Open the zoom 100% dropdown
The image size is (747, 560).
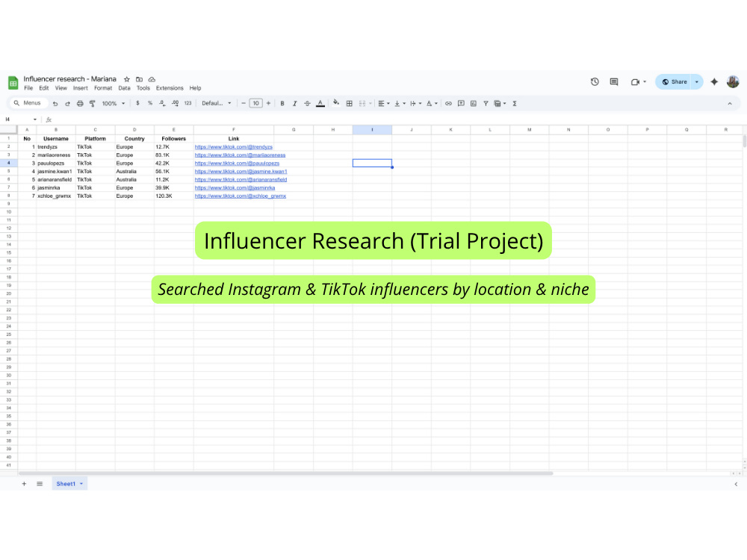(114, 103)
